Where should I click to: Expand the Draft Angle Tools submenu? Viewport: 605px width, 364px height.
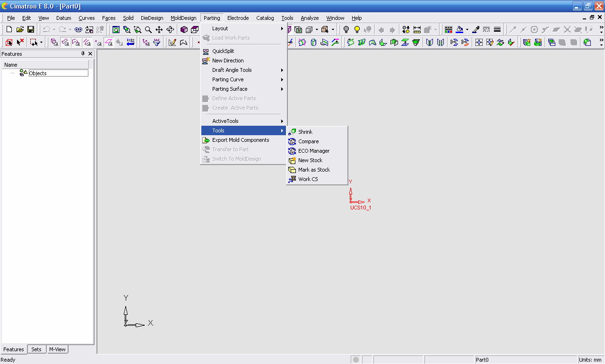[x=244, y=70]
